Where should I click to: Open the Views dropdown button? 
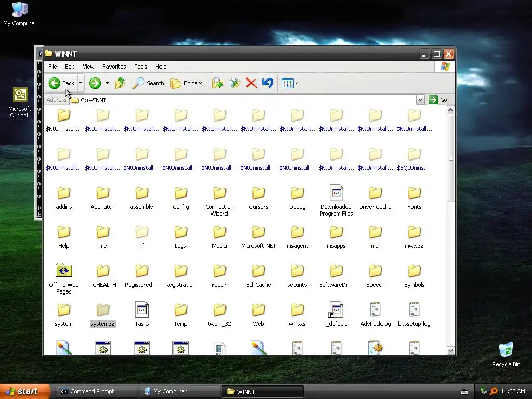click(x=289, y=83)
